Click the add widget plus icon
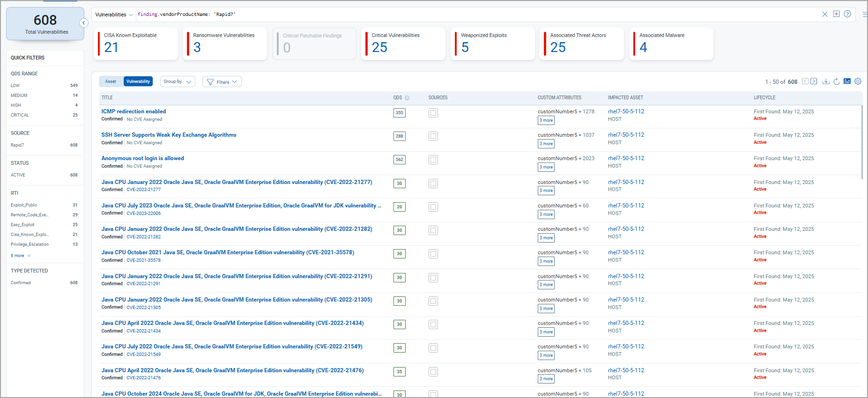The width and height of the screenshot is (868, 398). click(836, 14)
